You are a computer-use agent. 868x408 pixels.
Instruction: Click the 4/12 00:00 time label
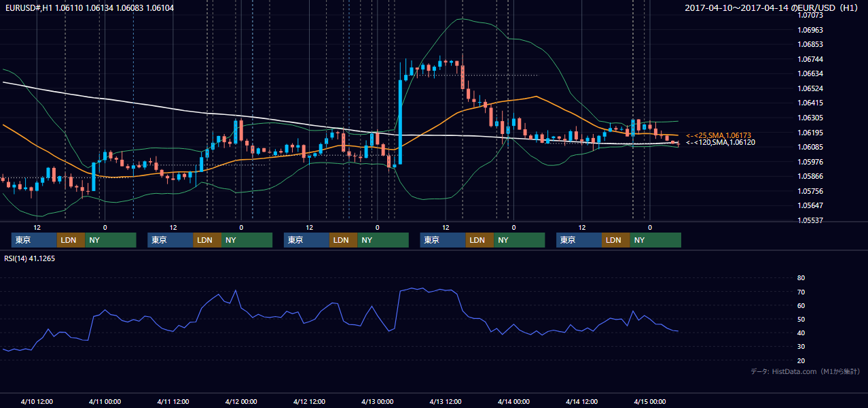point(241,402)
